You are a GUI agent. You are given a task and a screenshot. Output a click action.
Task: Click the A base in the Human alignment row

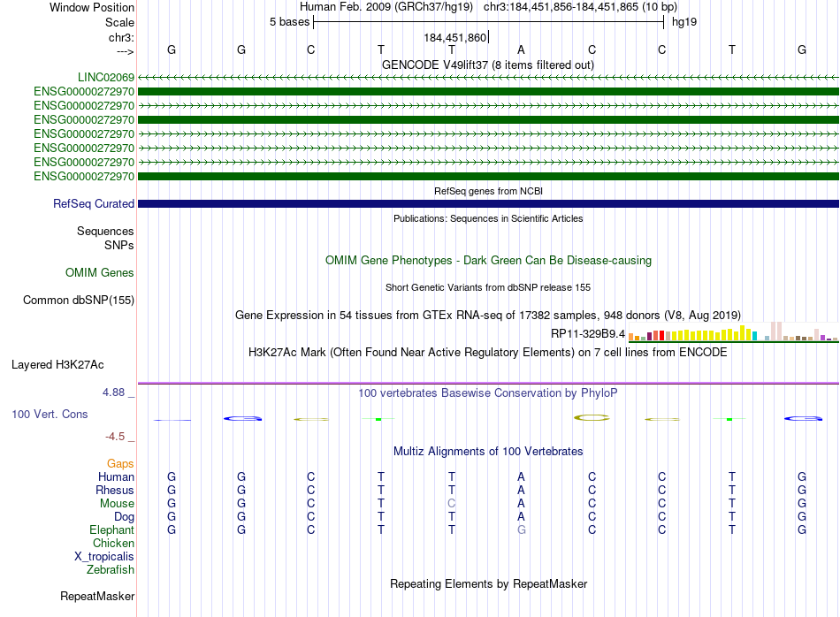(x=521, y=476)
